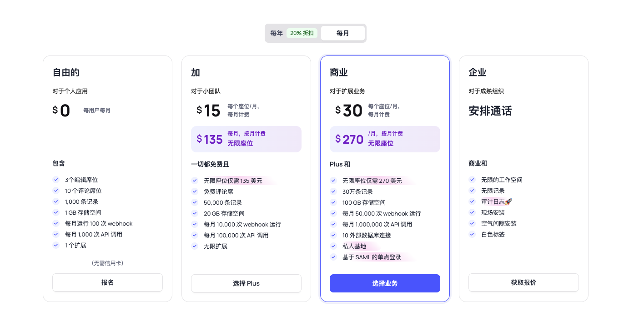Click the 报名 sign-up button

107,282
